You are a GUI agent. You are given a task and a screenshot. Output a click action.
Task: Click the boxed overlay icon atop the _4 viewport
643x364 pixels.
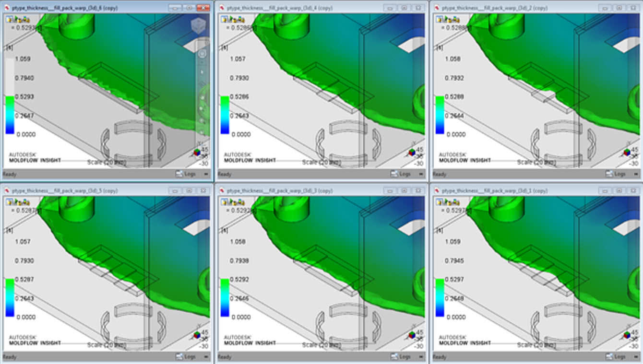[224, 19]
